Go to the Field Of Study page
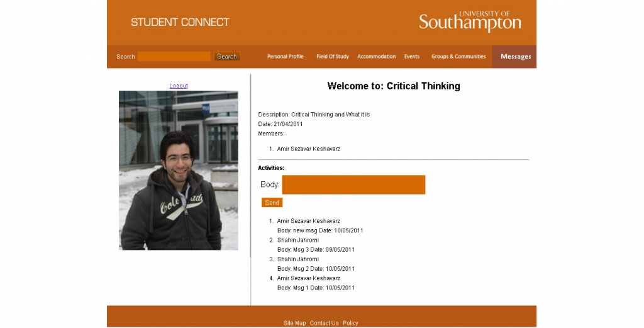644x328 pixels. (332, 57)
